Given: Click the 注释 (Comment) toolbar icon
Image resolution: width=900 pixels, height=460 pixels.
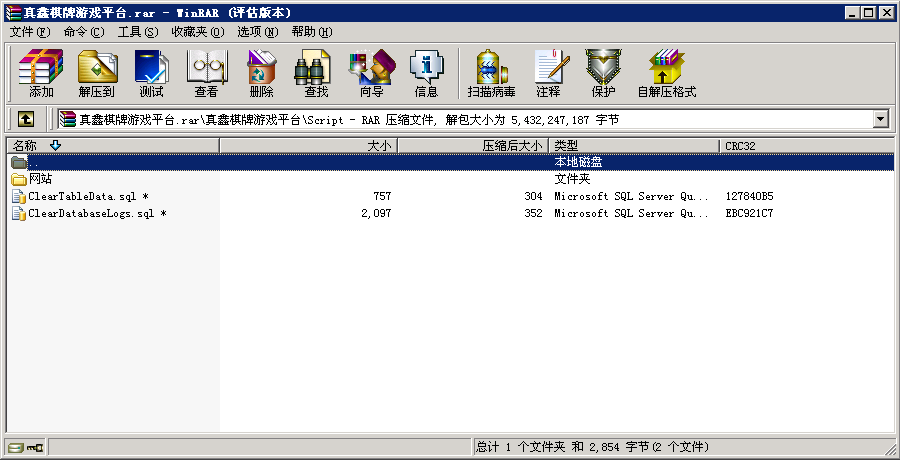Looking at the screenshot, I should (x=548, y=74).
